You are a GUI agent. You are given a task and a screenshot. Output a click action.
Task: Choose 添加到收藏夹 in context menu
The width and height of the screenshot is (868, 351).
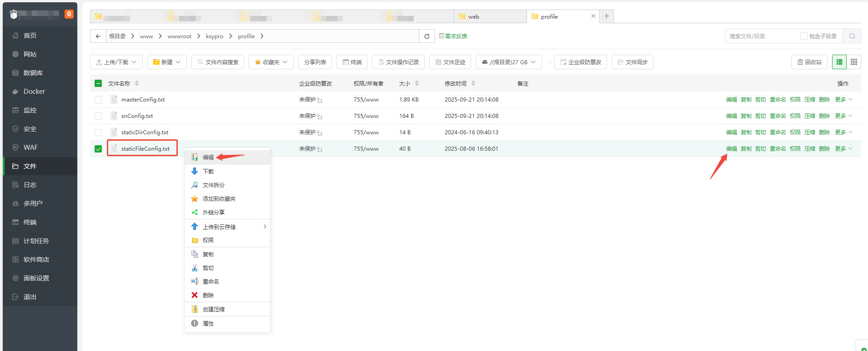[227, 199]
